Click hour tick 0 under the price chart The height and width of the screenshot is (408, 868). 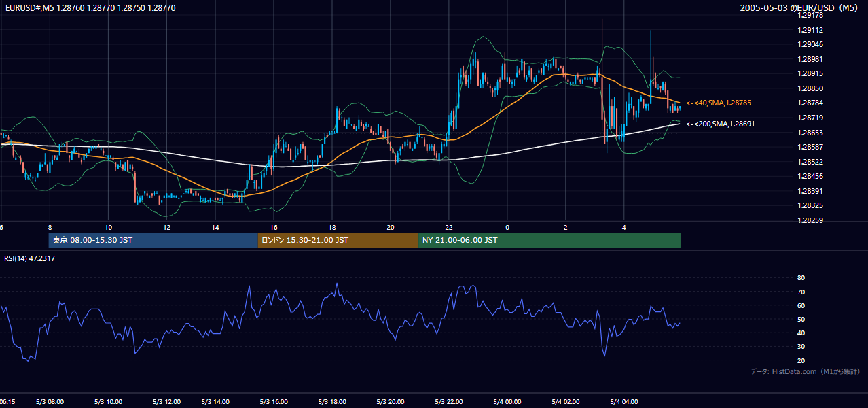[x=507, y=226]
